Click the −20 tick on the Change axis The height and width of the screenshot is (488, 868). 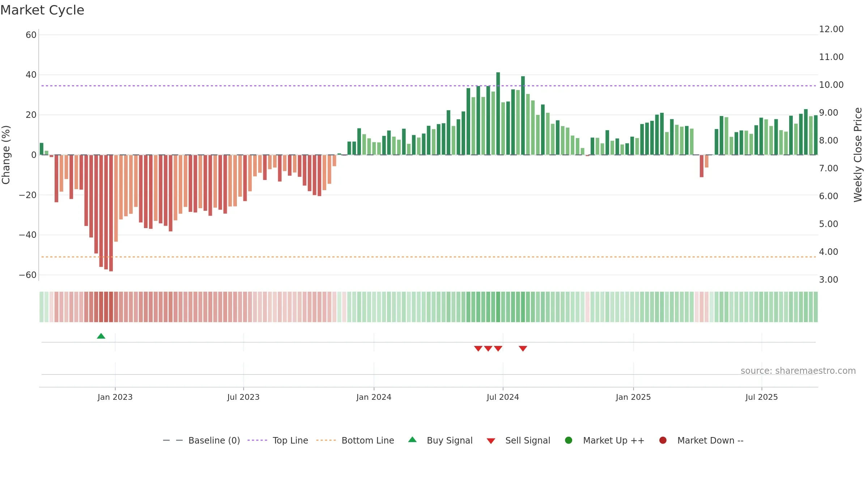pyautogui.click(x=28, y=195)
